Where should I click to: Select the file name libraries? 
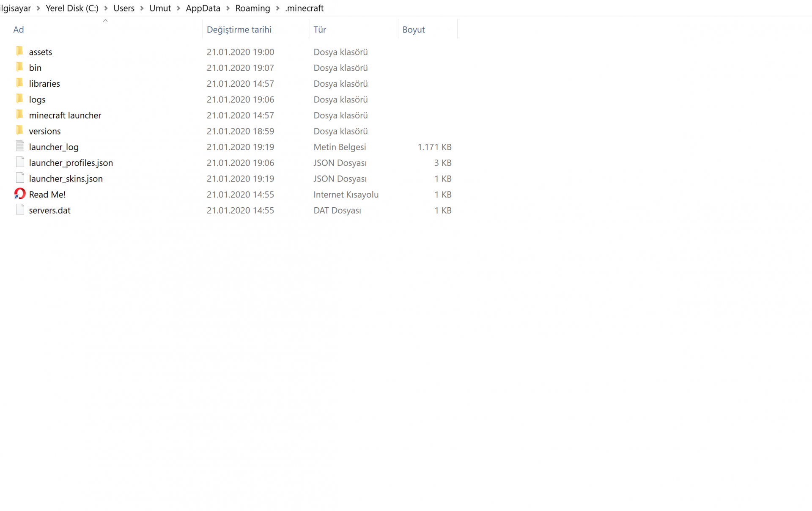tap(44, 84)
